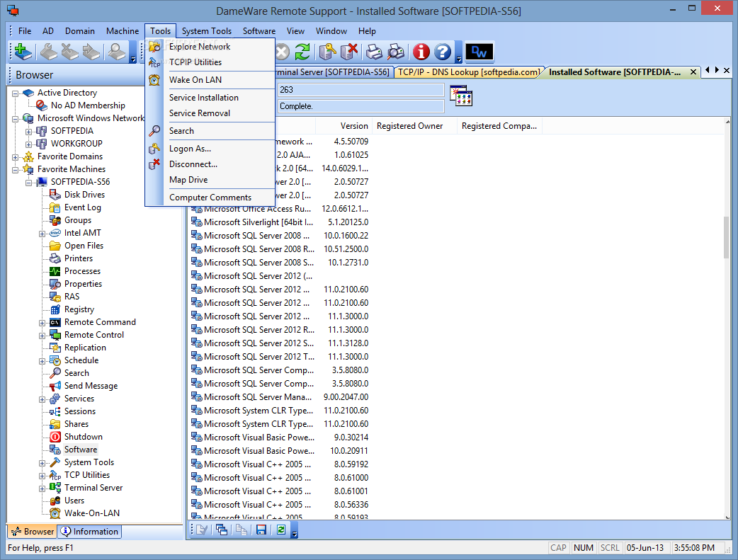Click the cascade windows icon in the bottom toolbar
Viewport: 738px width, 560px height.
point(222,530)
